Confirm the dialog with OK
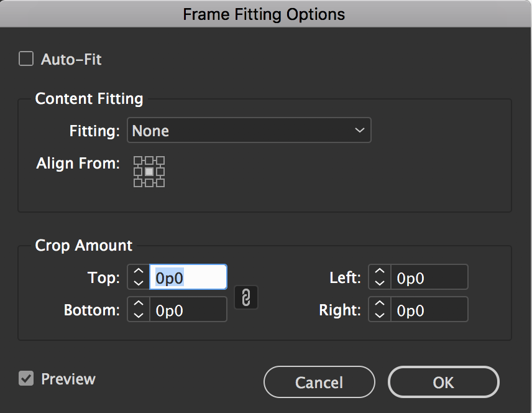532x413 pixels. click(443, 382)
